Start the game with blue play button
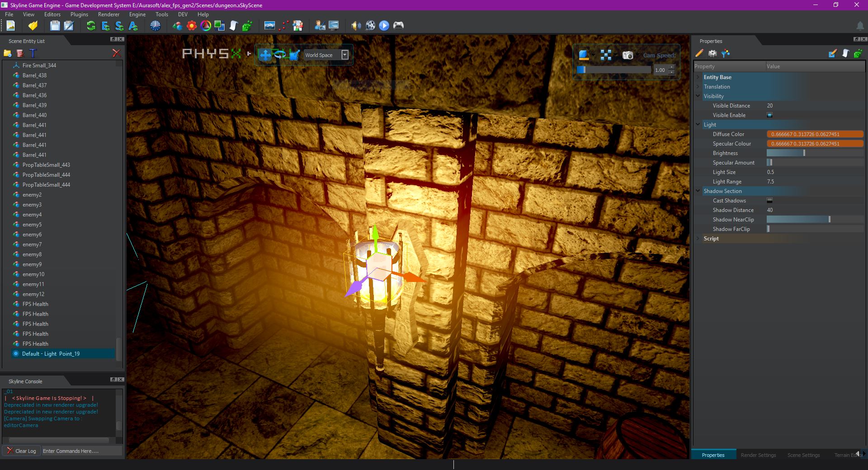The image size is (868, 470). click(x=384, y=26)
